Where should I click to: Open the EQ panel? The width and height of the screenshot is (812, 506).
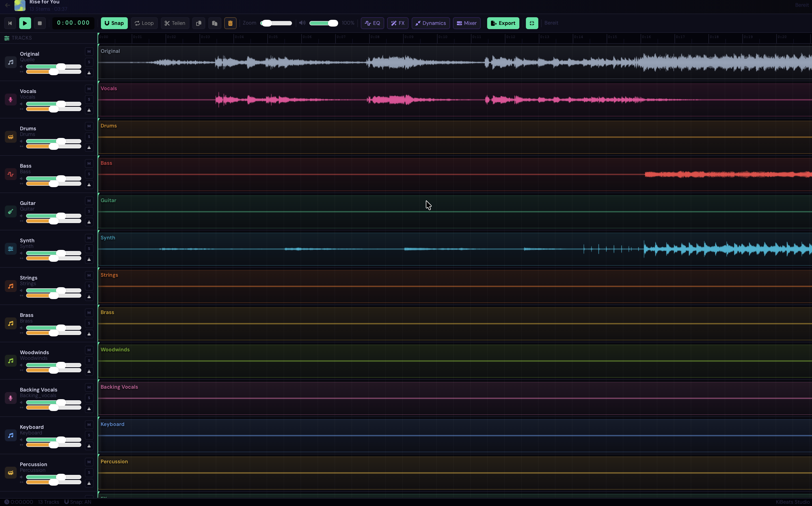point(372,23)
